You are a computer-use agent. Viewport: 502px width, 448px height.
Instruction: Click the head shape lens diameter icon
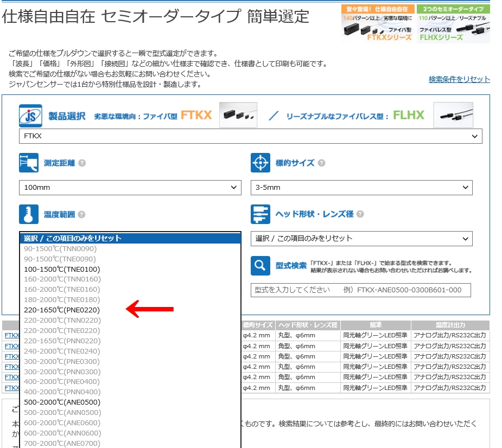pyautogui.click(x=260, y=214)
